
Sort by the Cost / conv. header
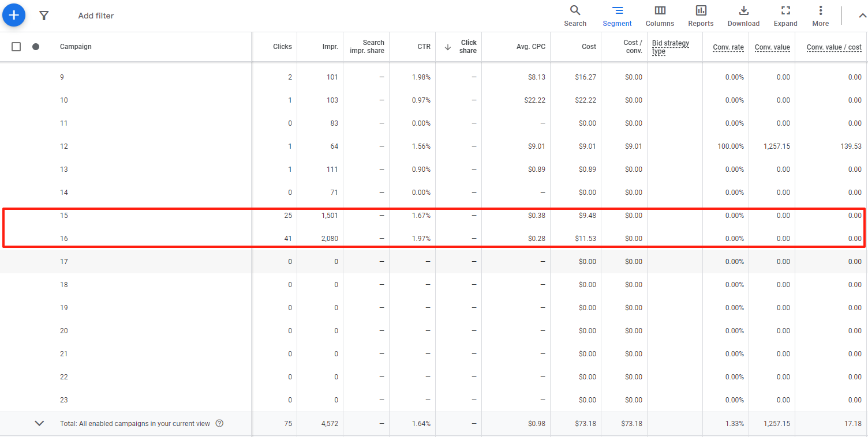pyautogui.click(x=633, y=47)
